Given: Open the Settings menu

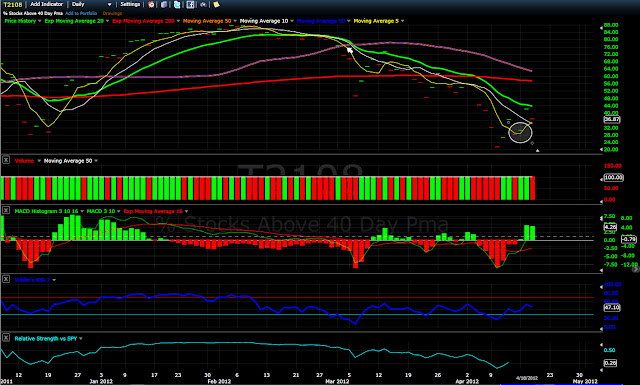Looking at the screenshot, I should (130, 4).
